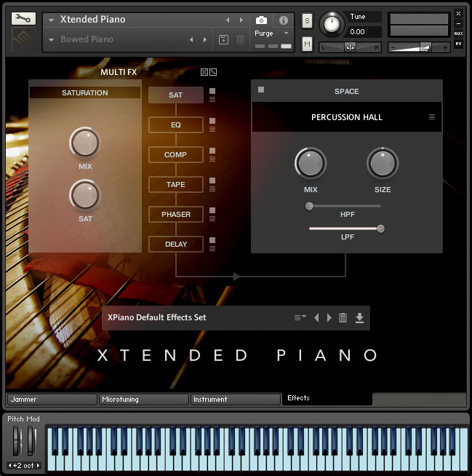Shift keyboard octave down arrow
The image size is (472, 476).
tap(9, 465)
